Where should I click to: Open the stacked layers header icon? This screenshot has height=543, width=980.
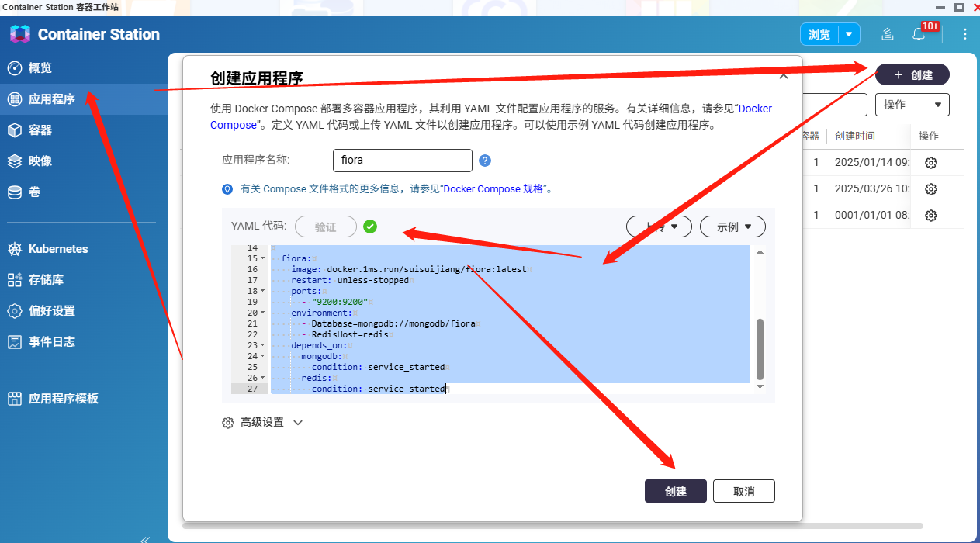pyautogui.click(x=888, y=34)
